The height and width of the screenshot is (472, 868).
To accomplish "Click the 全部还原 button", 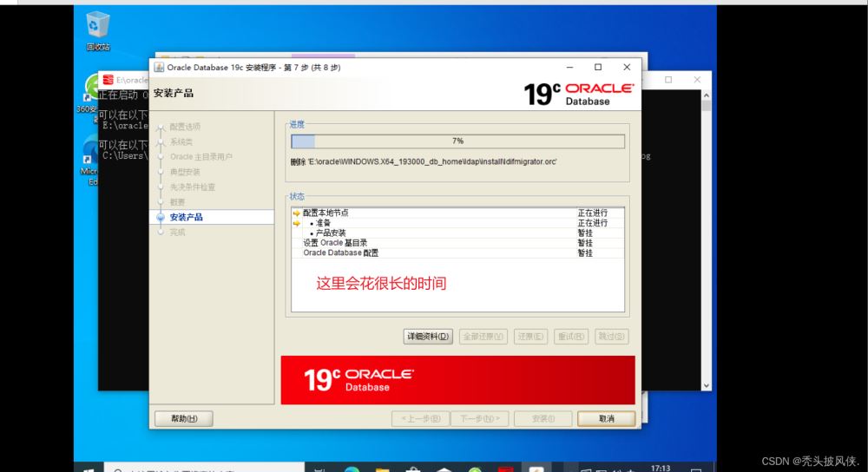I will click(483, 337).
